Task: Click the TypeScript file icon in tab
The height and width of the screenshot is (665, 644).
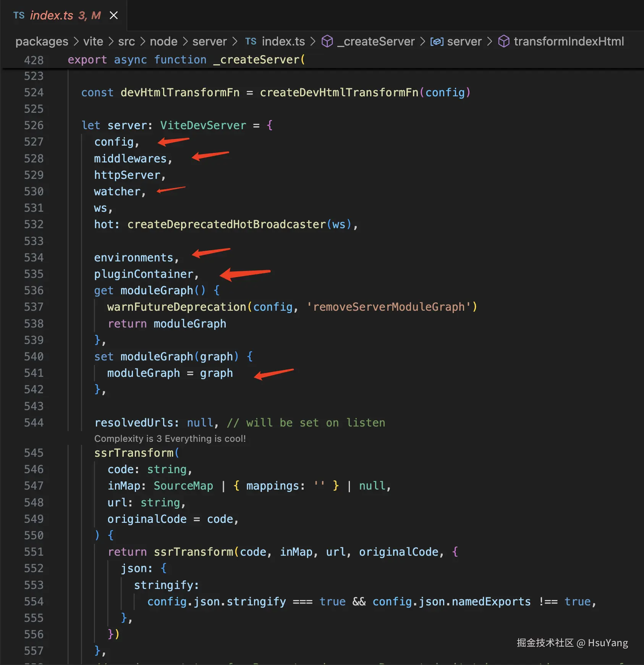Action: 19,15
